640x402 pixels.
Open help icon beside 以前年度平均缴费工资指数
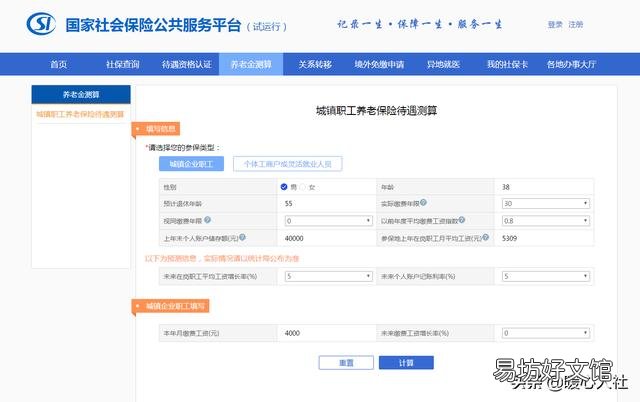click(x=462, y=220)
